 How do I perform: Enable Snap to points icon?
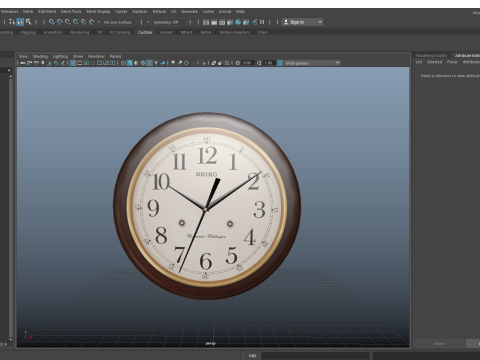tap(68, 22)
